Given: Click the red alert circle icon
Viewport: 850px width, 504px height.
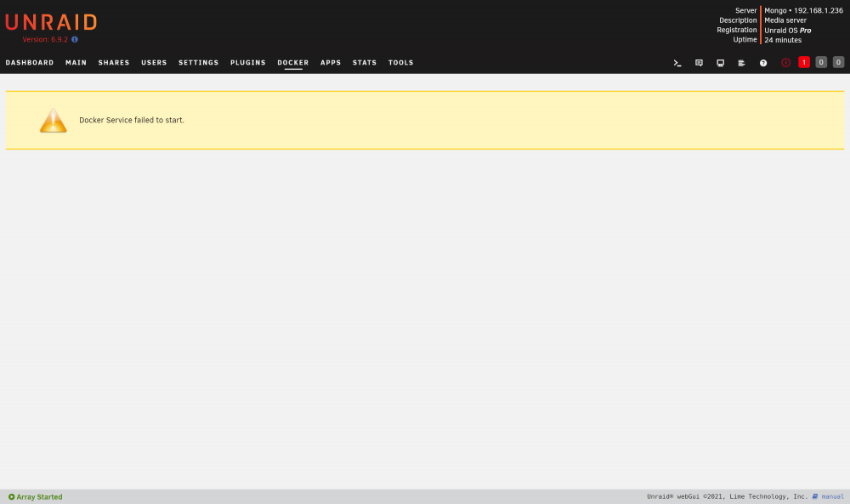Looking at the screenshot, I should pos(785,63).
